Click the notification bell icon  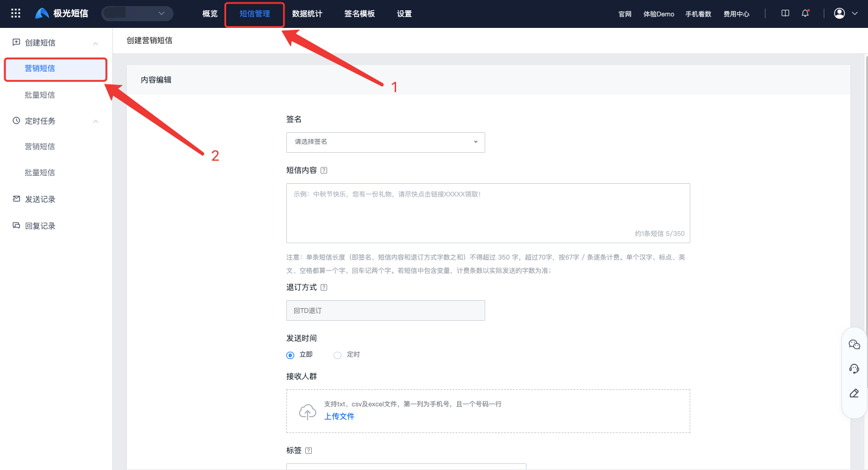click(x=806, y=13)
